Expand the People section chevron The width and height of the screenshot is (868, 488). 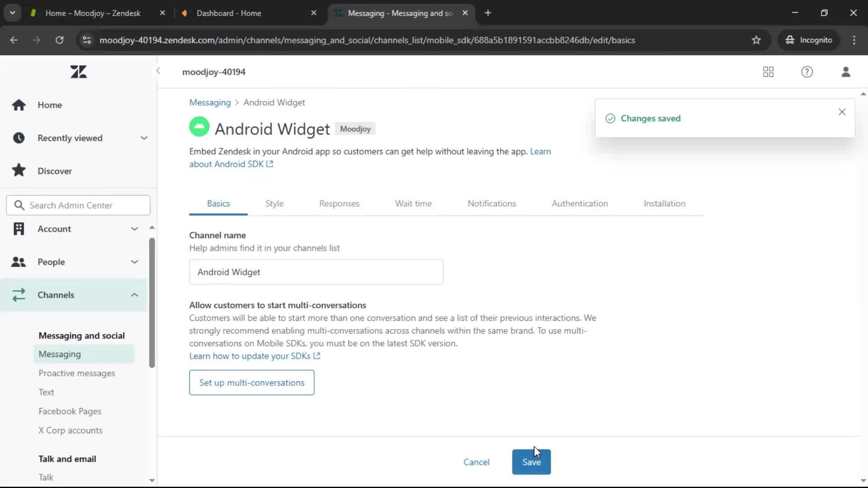134,262
